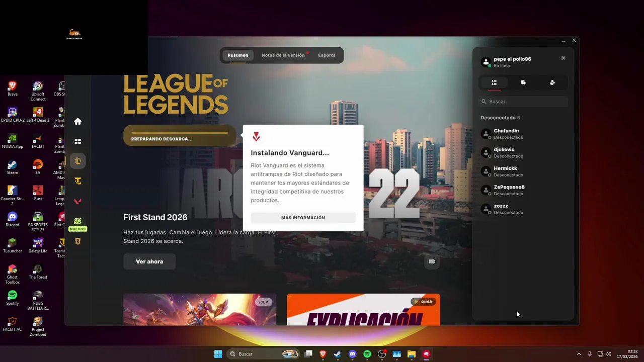Select friend Chafandin
Screen dimensions: 644x362
click(x=523, y=134)
